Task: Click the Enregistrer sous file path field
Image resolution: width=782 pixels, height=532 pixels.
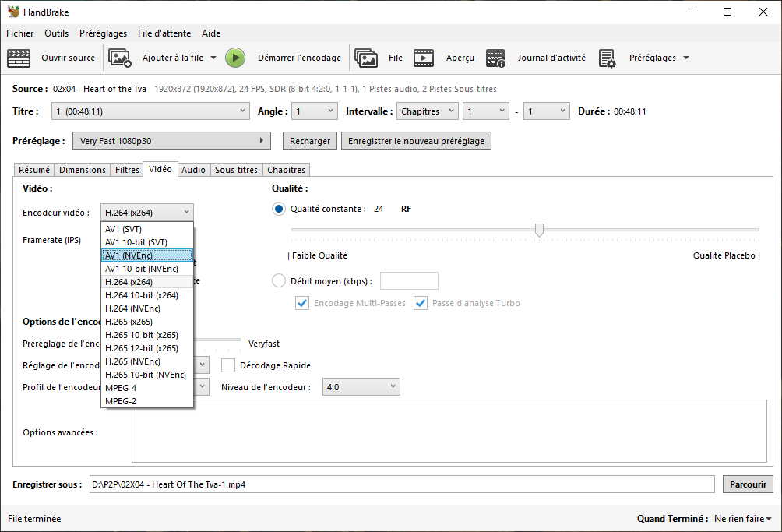Action: click(x=402, y=484)
